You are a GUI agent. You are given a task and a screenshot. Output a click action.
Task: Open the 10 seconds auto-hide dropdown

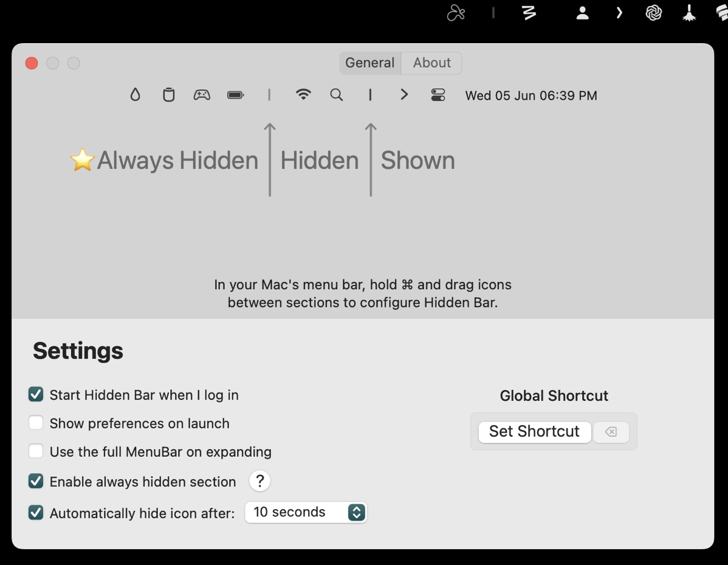[x=306, y=512]
